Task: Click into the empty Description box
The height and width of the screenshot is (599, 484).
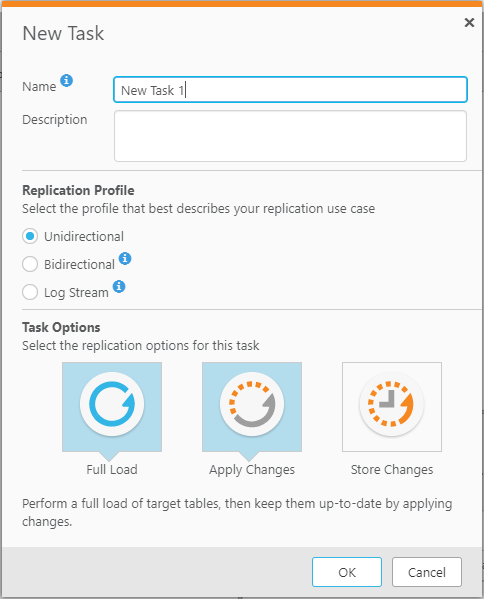Action: click(x=290, y=136)
